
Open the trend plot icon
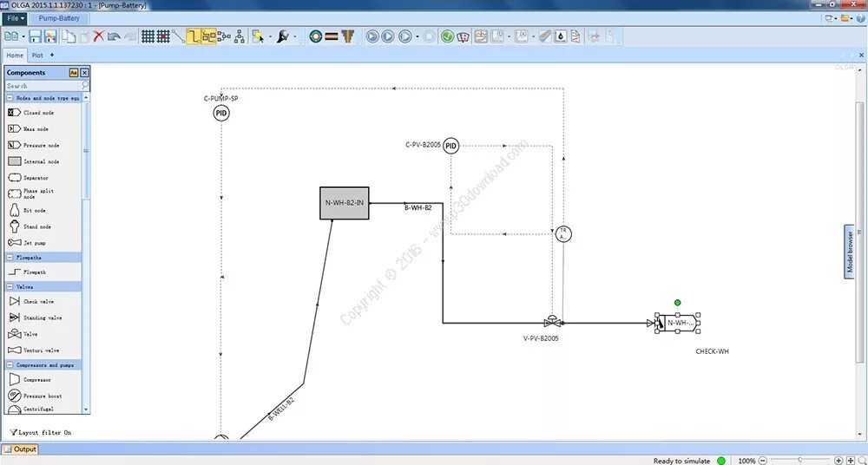click(x=481, y=36)
